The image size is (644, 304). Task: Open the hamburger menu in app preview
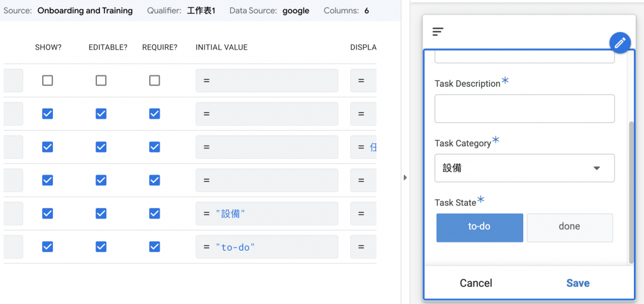click(438, 31)
